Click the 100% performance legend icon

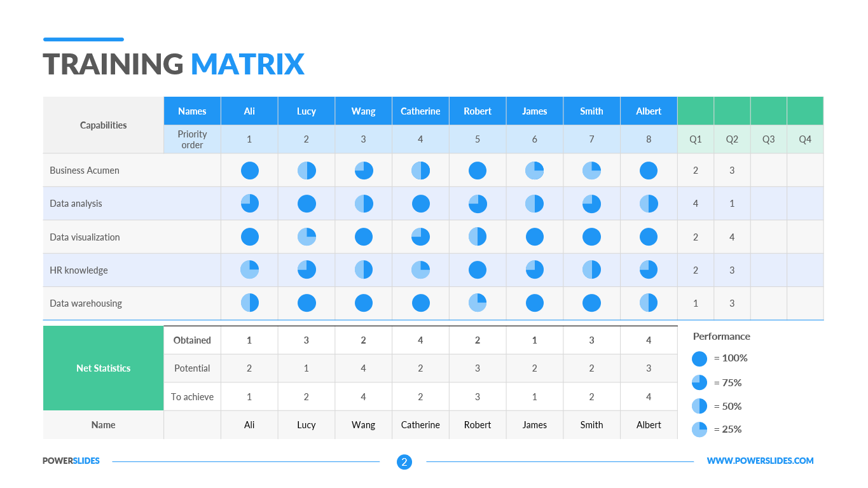click(699, 359)
